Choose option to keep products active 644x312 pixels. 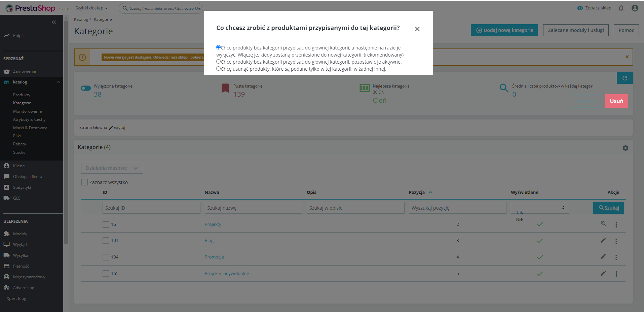point(218,62)
